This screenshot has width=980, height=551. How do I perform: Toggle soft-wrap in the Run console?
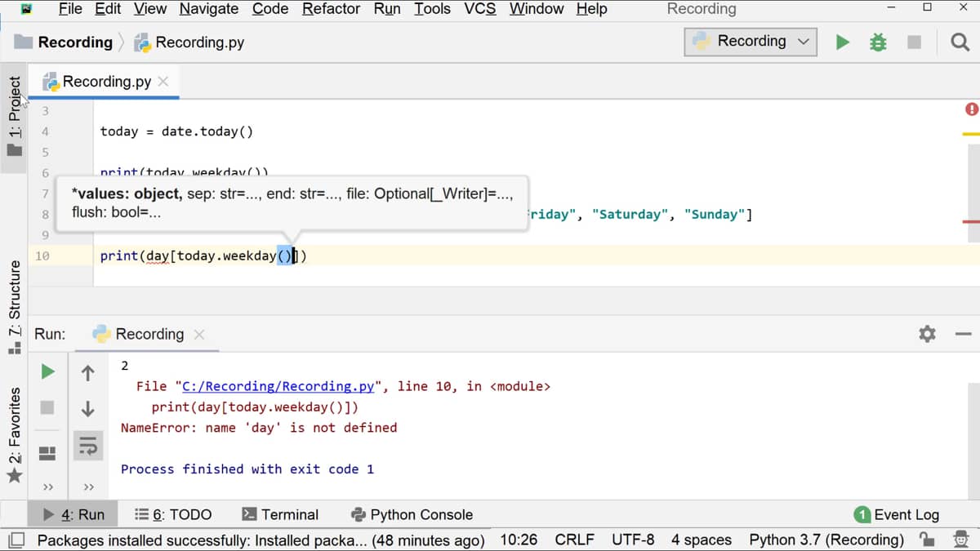pyautogui.click(x=88, y=445)
